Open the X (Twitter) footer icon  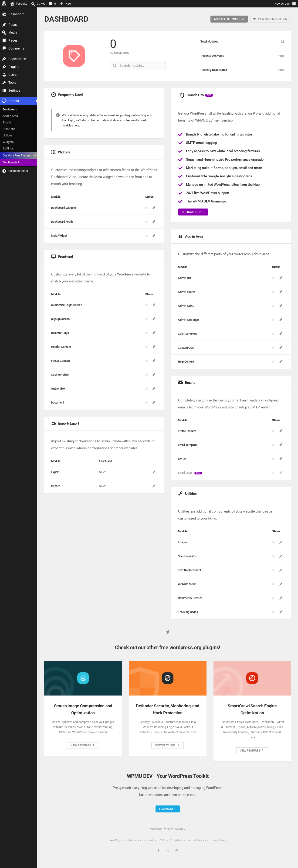tap(168, 851)
